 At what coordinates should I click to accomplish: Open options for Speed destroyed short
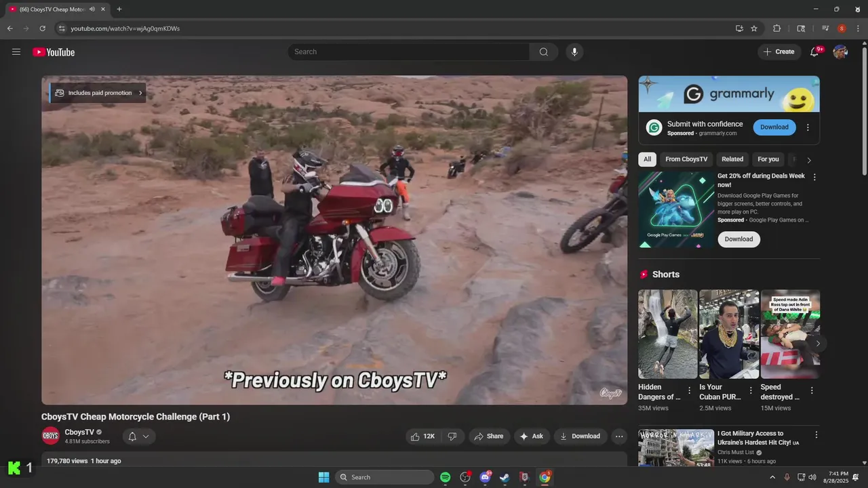click(812, 391)
